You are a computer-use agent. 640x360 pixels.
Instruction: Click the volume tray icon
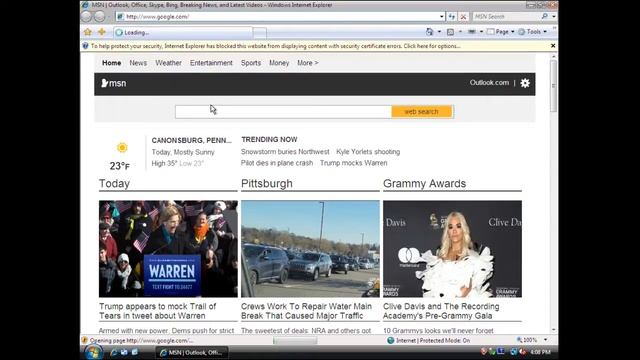click(x=522, y=351)
